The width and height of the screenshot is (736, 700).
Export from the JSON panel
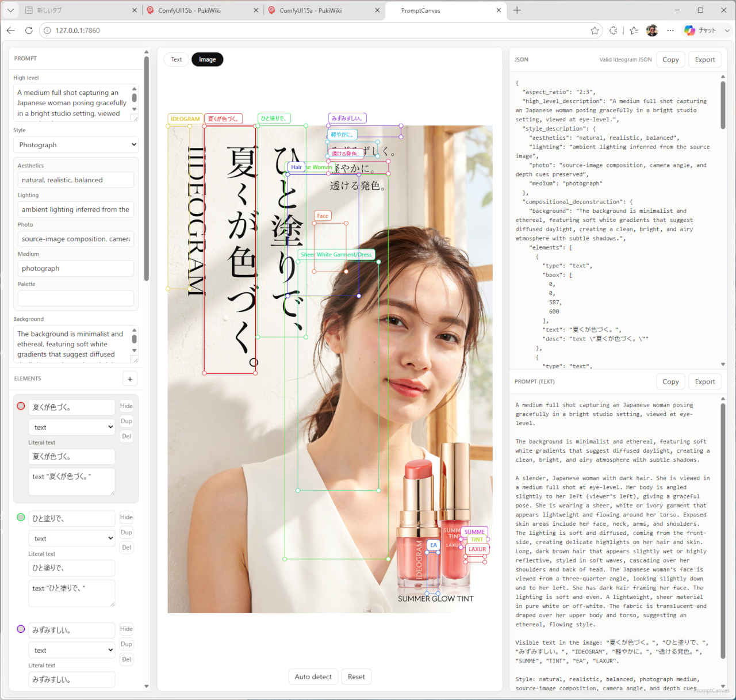coord(705,60)
